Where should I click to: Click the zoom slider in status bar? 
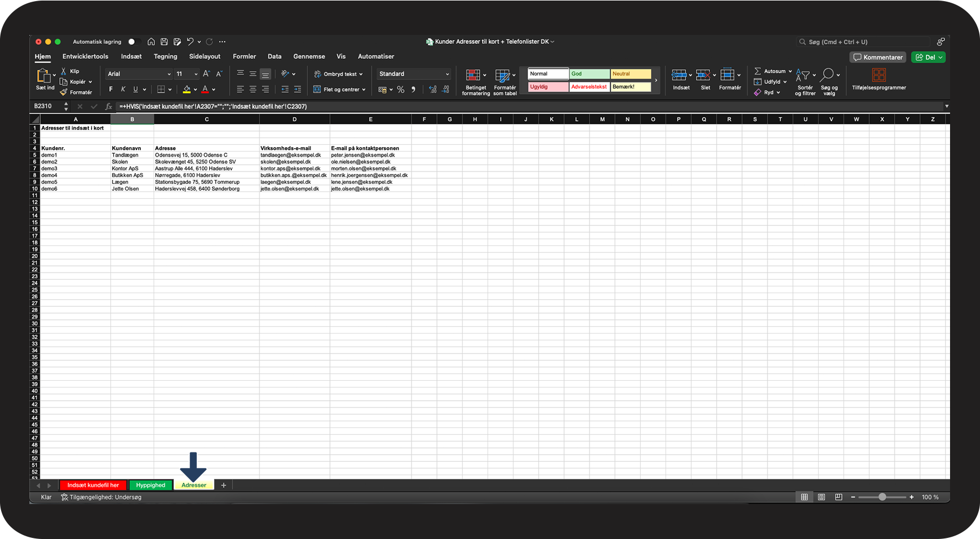(x=882, y=497)
